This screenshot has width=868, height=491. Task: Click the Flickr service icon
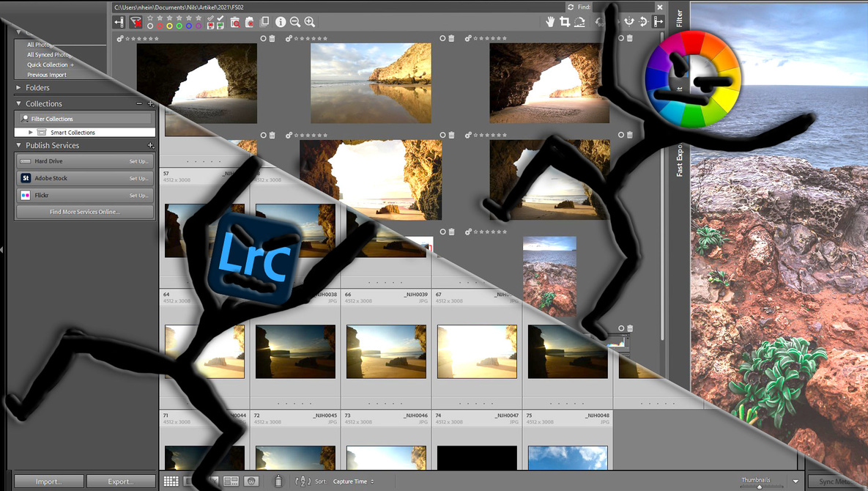click(x=26, y=196)
